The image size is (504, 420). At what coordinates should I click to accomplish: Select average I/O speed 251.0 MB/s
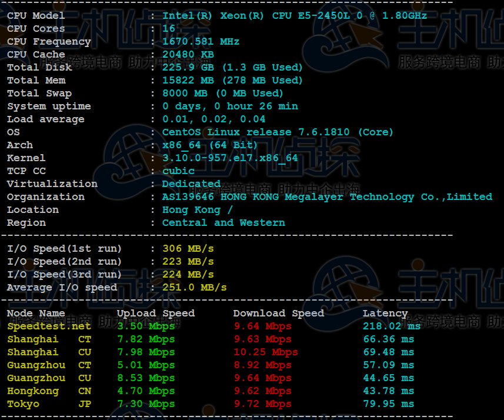click(x=195, y=287)
